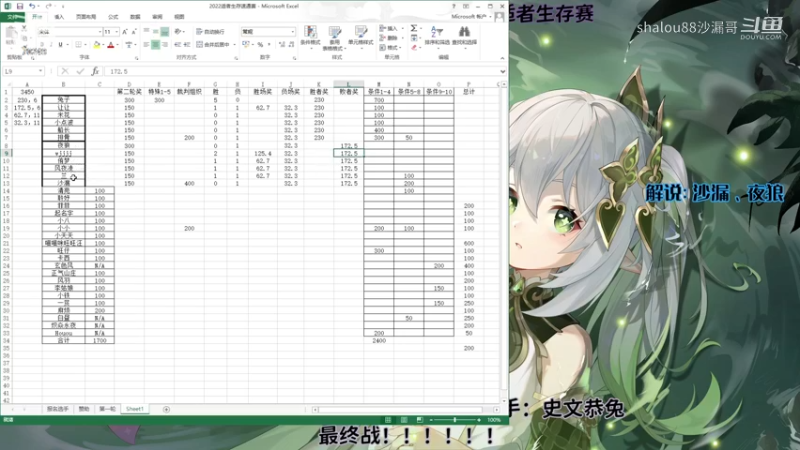Toggle bottom vertical alignment
This screenshot has width=800, height=450.
[165, 32]
